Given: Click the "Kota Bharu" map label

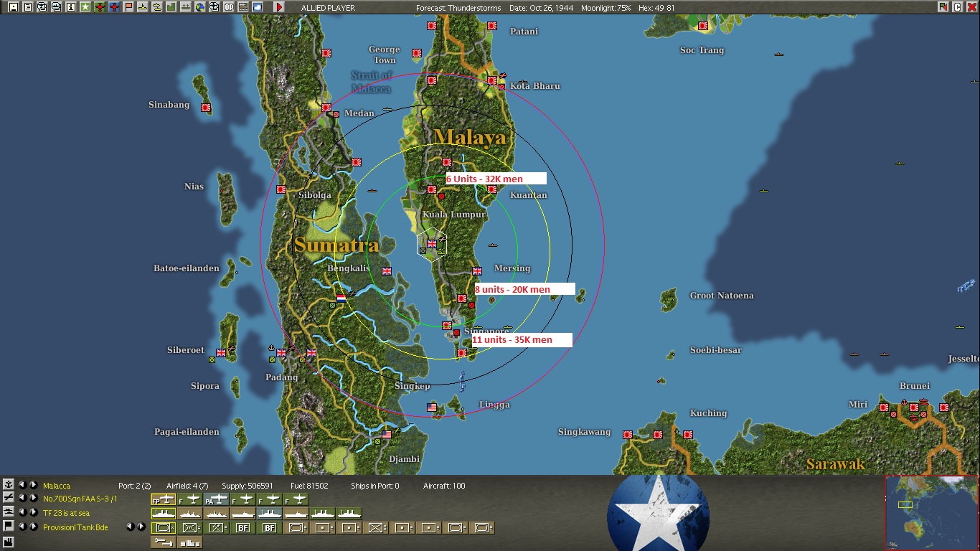Looking at the screenshot, I should pos(535,86).
